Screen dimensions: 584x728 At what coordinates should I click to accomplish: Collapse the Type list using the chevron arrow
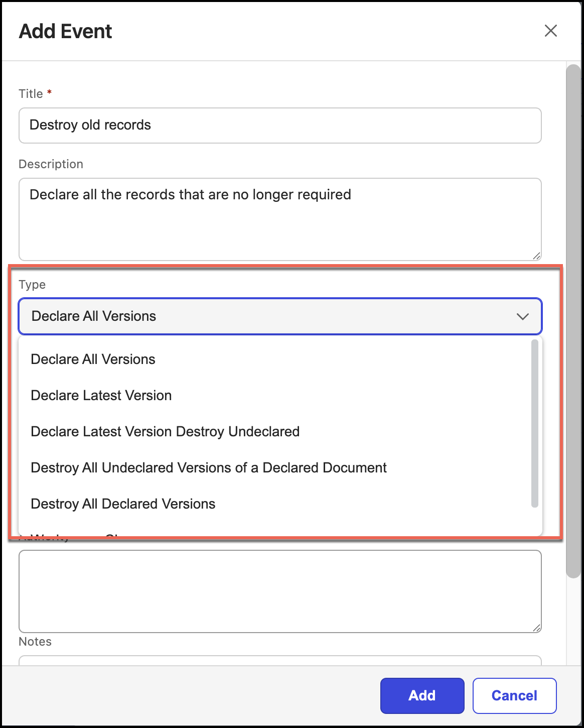click(x=522, y=316)
